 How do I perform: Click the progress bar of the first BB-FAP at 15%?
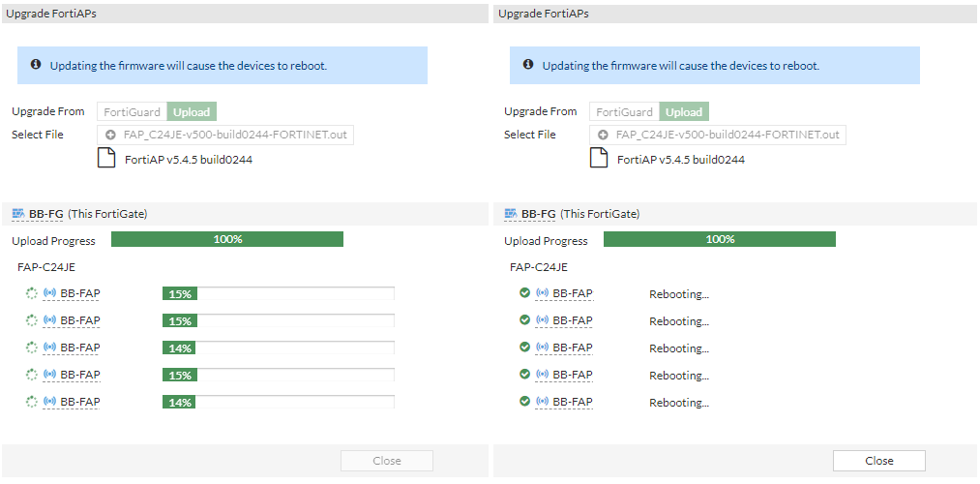[278, 293]
